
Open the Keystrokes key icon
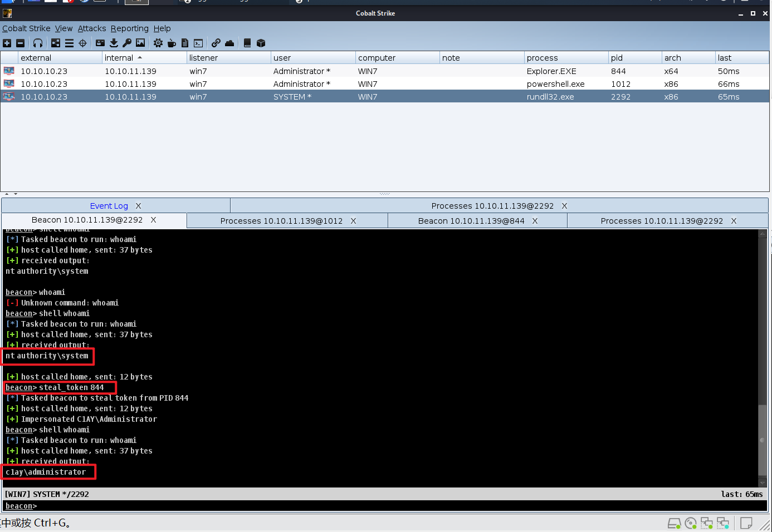coord(127,43)
